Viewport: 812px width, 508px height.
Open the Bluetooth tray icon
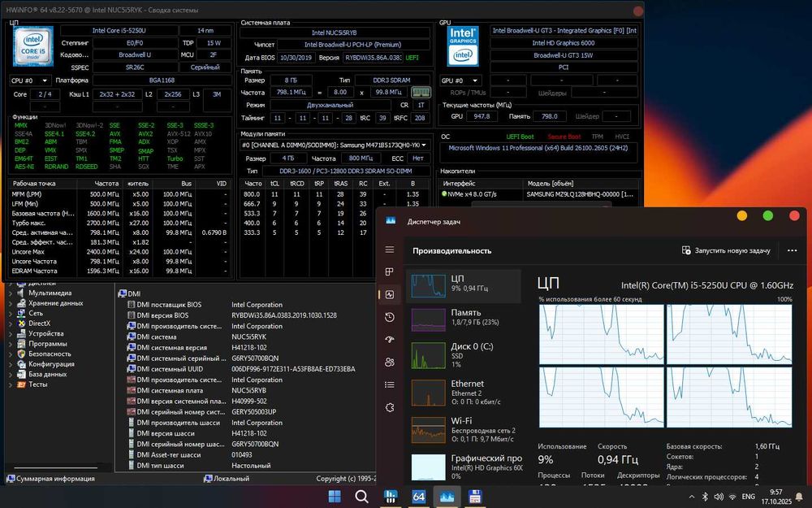tap(705, 497)
